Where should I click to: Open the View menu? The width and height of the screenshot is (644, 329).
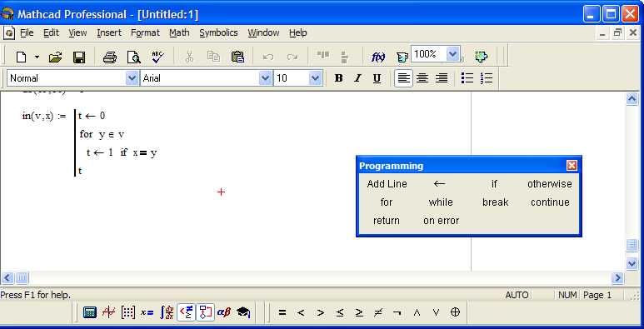tap(77, 32)
